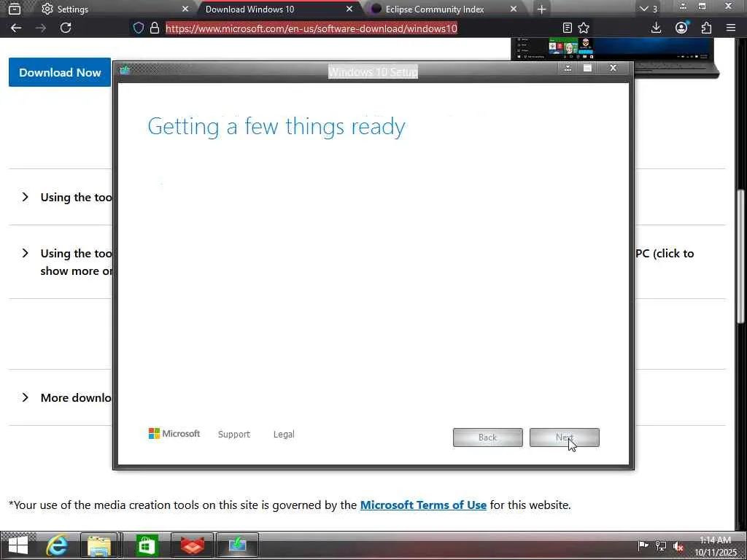Screen dimensions: 747x560
Task: Switch to the red browser taskbar icon
Action: [x=193, y=545]
